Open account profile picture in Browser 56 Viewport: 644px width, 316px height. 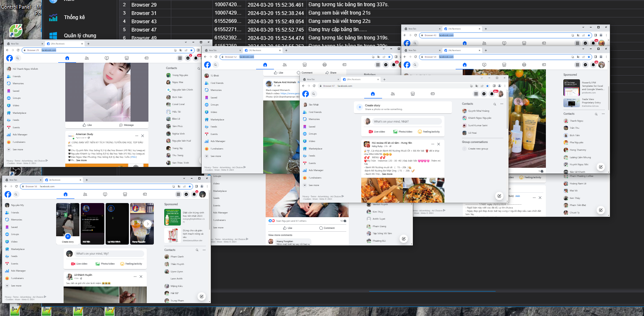tap(202, 194)
